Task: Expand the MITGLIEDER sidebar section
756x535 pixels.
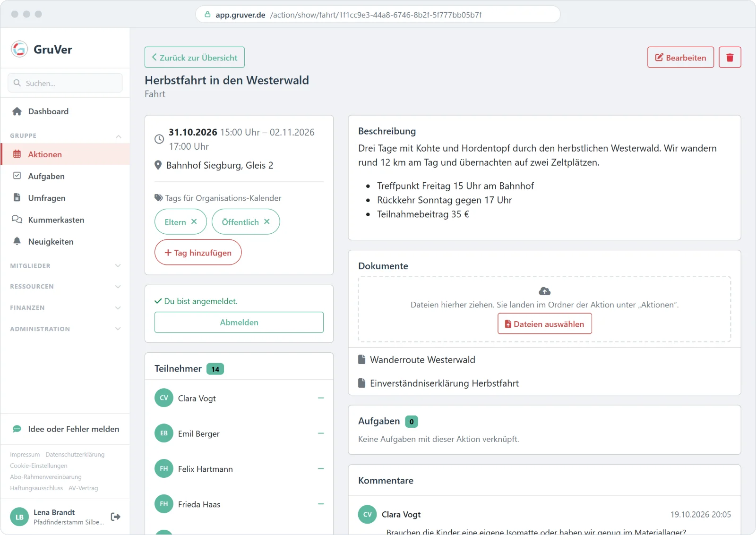Action: point(65,266)
